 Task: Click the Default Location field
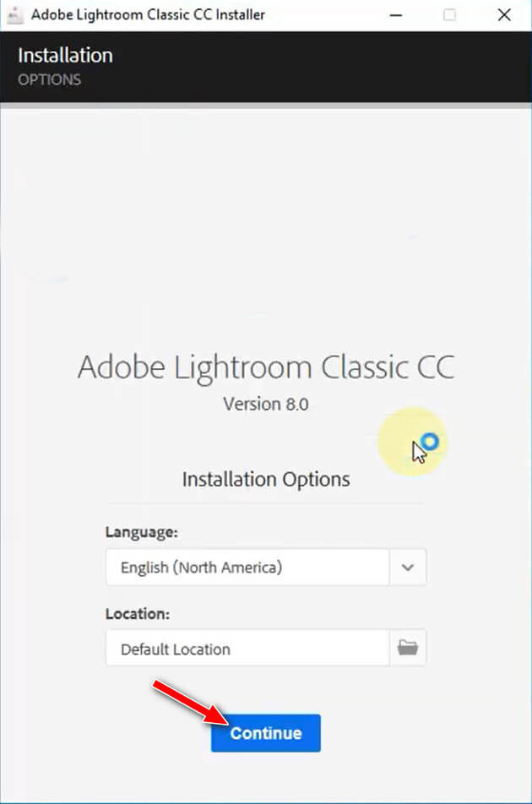pyautogui.click(x=247, y=649)
